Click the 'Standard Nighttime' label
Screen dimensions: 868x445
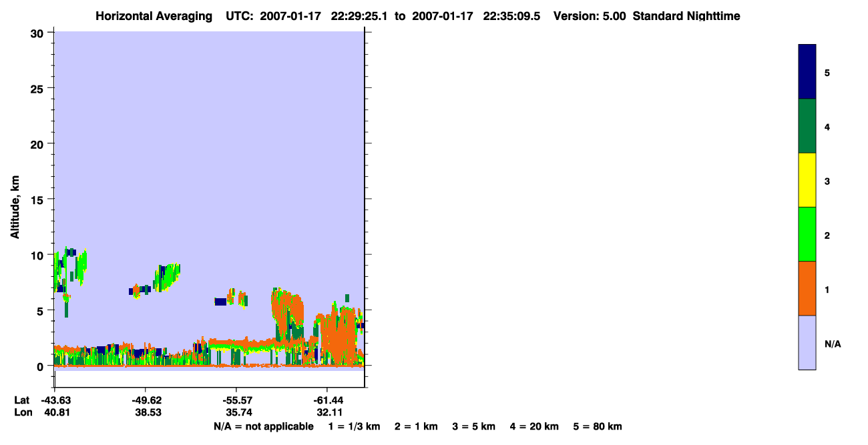(686, 16)
